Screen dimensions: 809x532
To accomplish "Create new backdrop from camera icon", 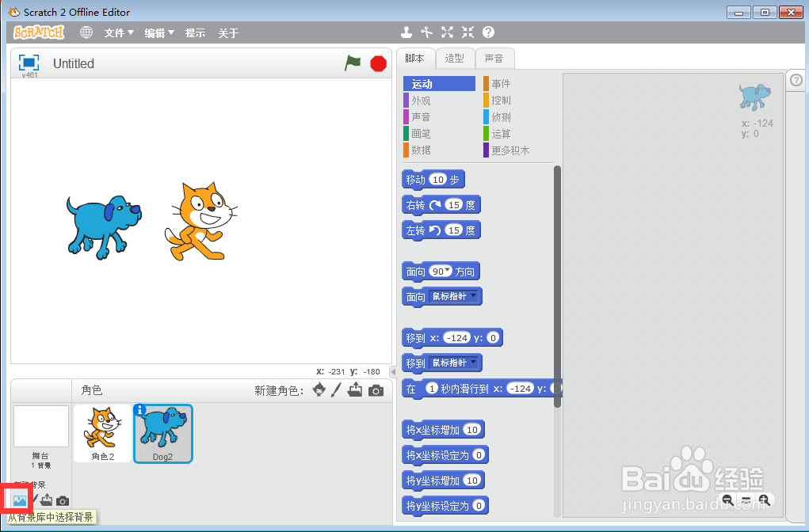I will point(63,500).
